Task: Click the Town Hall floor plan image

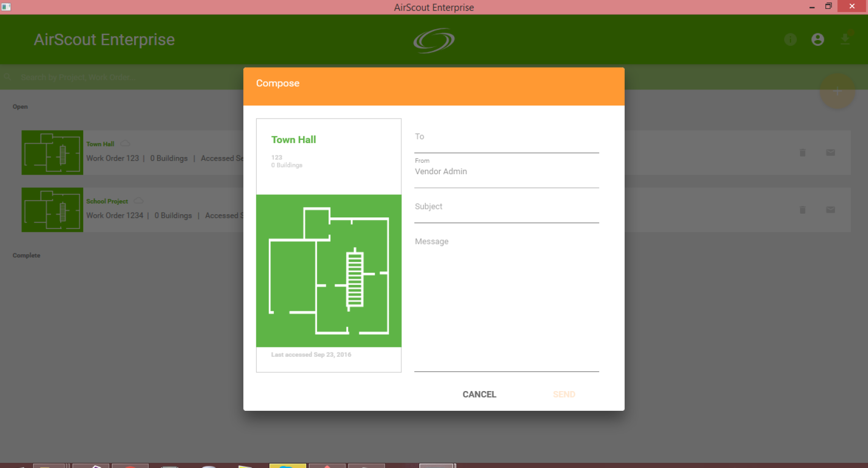Action: 329,271
